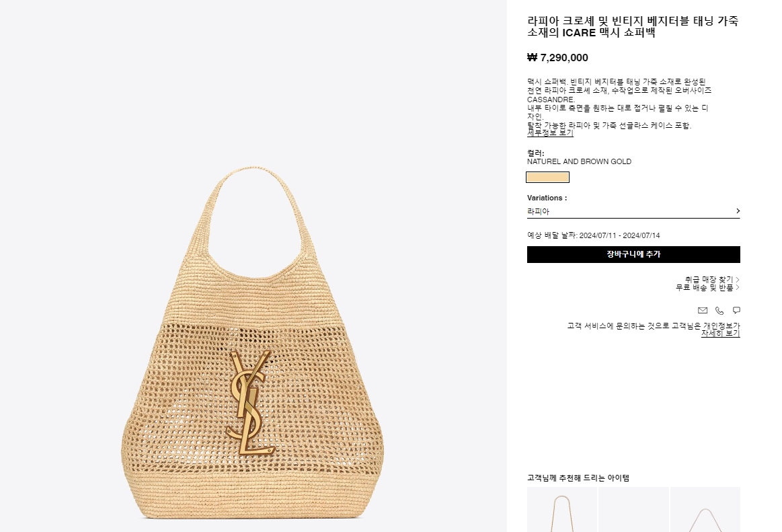Open the third recommended item thumbnail
782x532 pixels.
[x=705, y=510]
